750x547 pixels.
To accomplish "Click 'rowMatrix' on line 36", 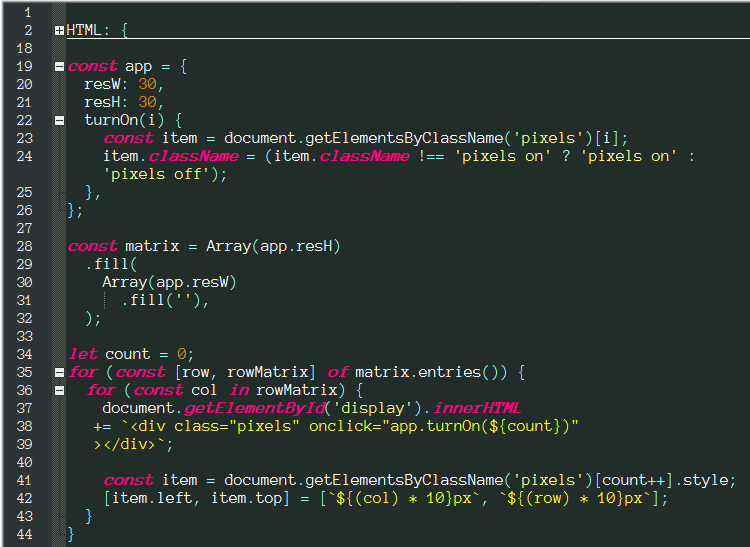I will click(297, 391).
